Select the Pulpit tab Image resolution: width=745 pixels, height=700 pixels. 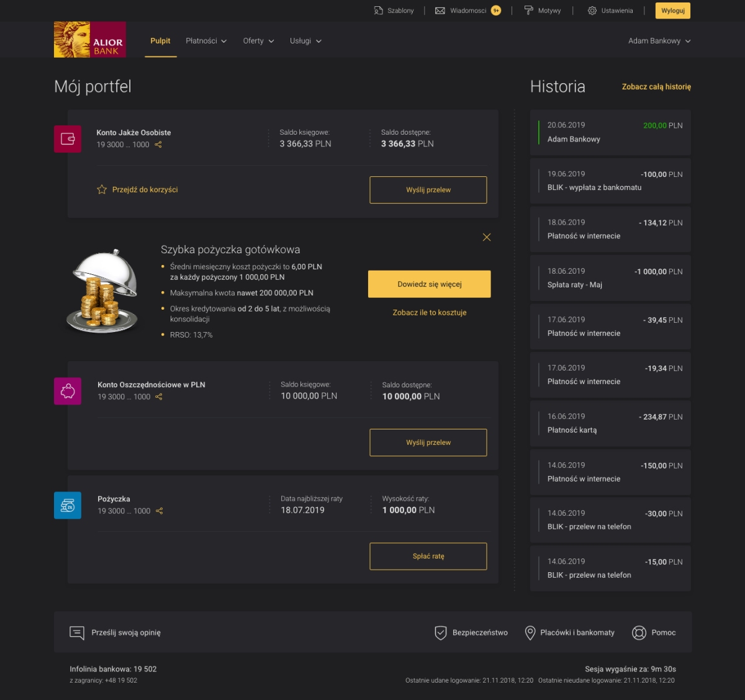(160, 41)
